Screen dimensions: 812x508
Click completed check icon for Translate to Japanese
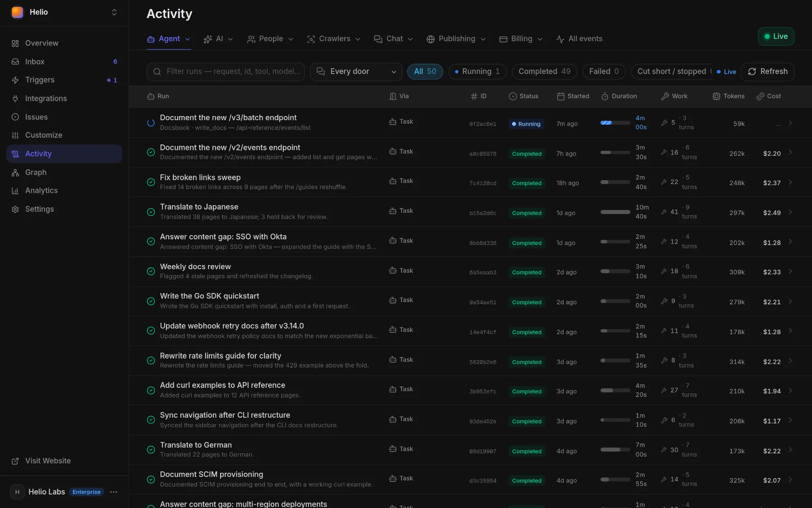pyautogui.click(x=151, y=212)
